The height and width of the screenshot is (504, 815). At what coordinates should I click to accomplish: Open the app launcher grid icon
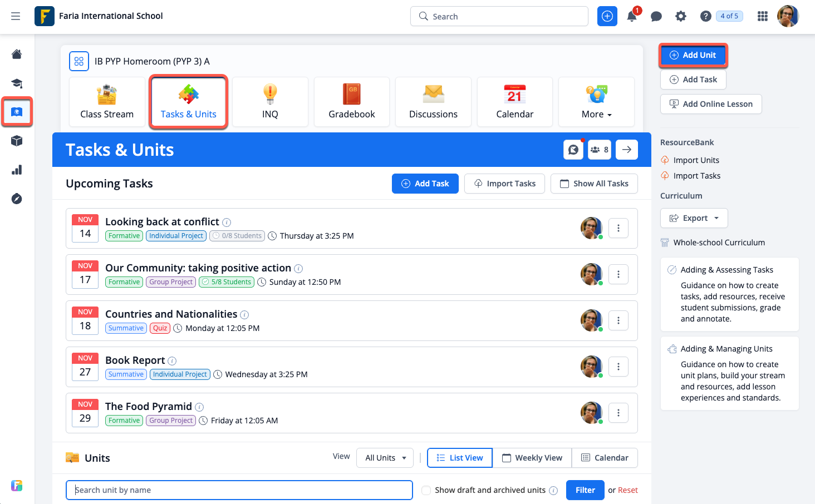(x=763, y=16)
